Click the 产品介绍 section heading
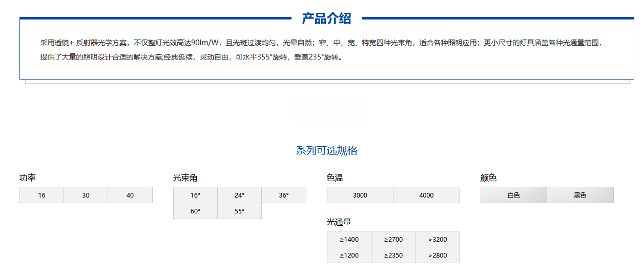This screenshot has width=644, height=275. 326,19
